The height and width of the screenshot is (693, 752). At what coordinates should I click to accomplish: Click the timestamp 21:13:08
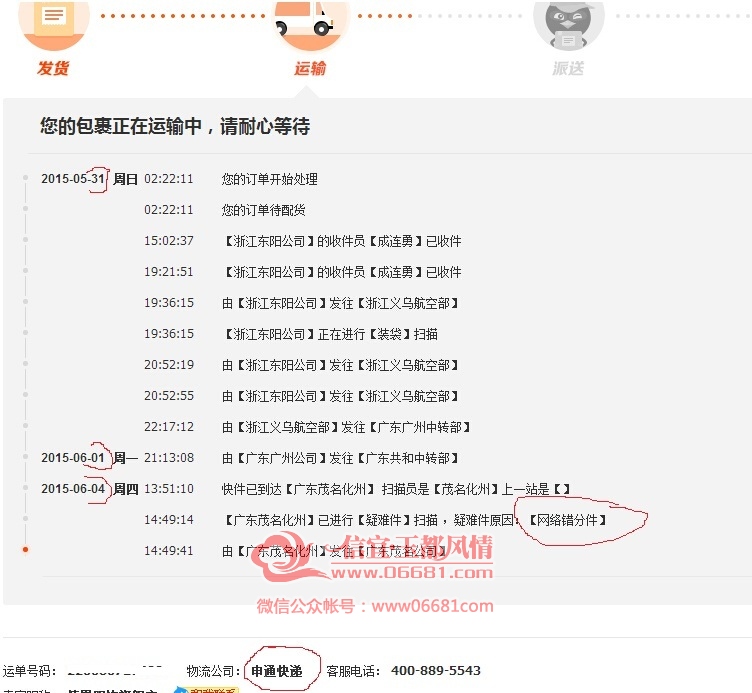[169, 458]
